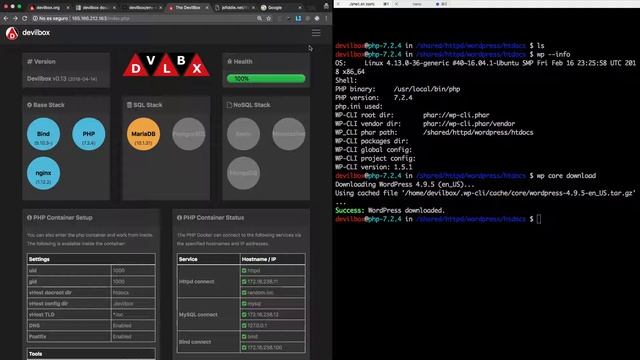
Task: Click 'Success: WordPress downloaded.' terminal line
Action: click(x=390, y=210)
